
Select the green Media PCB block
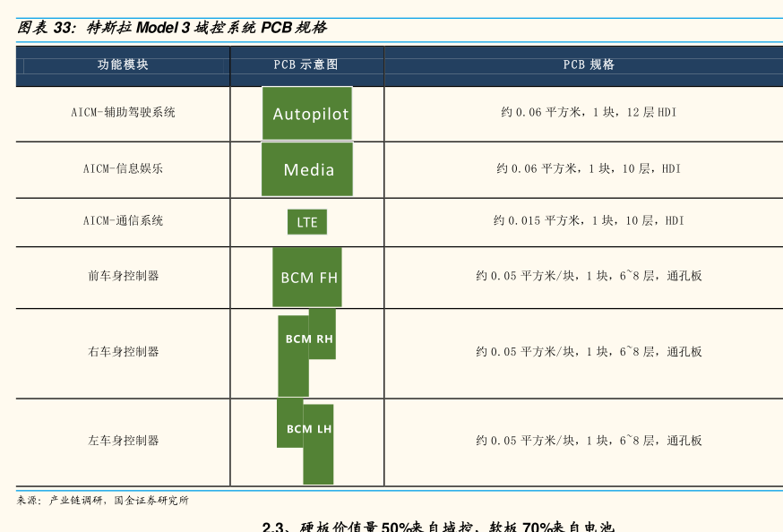point(307,169)
